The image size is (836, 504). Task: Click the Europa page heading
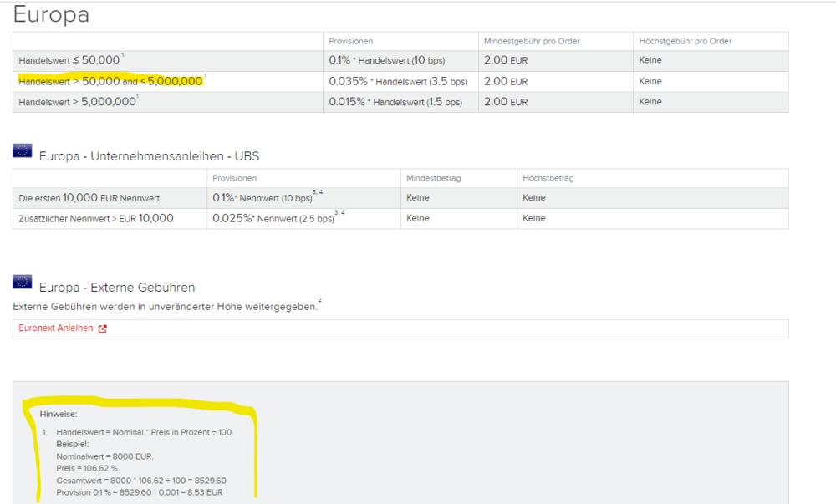(51, 14)
